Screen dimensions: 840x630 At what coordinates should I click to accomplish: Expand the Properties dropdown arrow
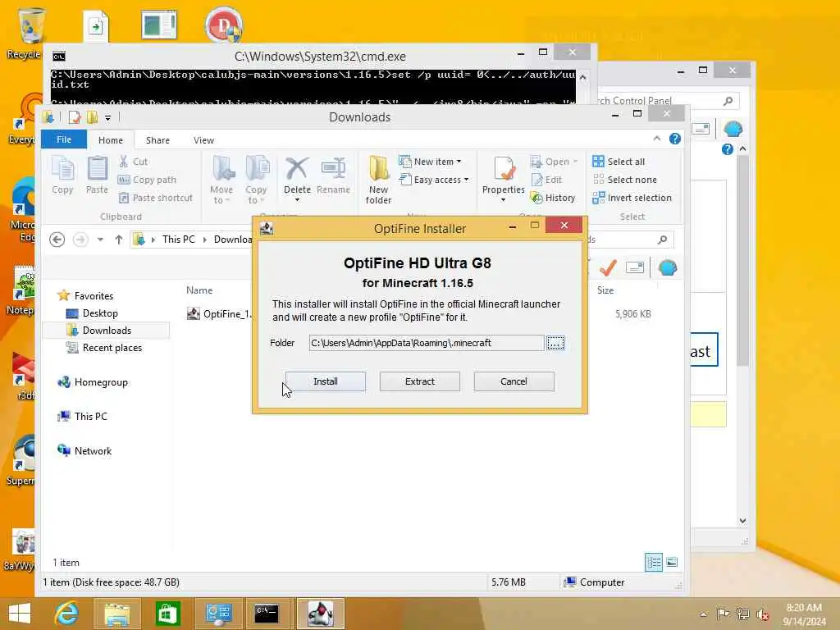point(503,200)
